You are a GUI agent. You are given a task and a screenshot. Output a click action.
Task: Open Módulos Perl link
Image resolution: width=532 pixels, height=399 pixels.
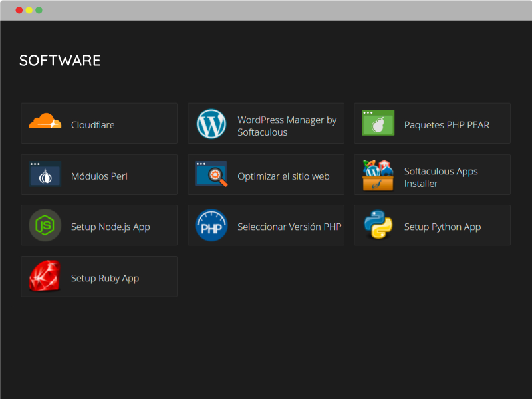[x=99, y=176]
